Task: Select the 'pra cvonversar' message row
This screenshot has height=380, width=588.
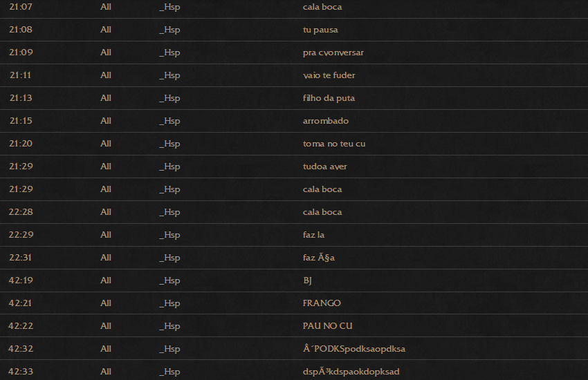Action: 294,53
